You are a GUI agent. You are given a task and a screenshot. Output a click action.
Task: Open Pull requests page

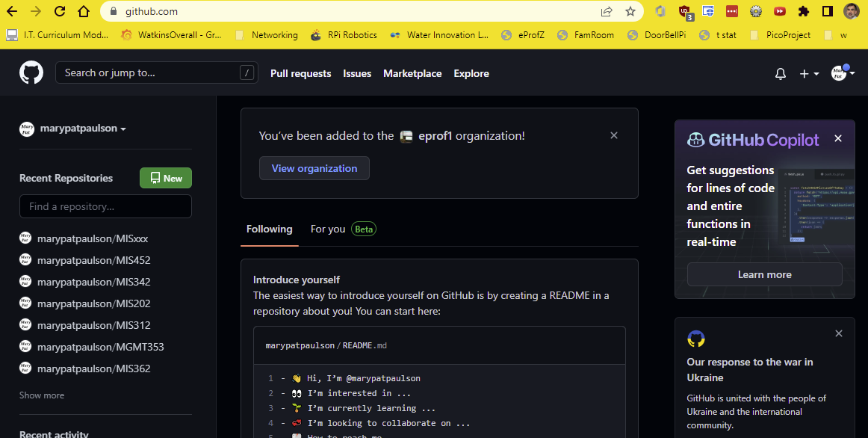click(300, 74)
